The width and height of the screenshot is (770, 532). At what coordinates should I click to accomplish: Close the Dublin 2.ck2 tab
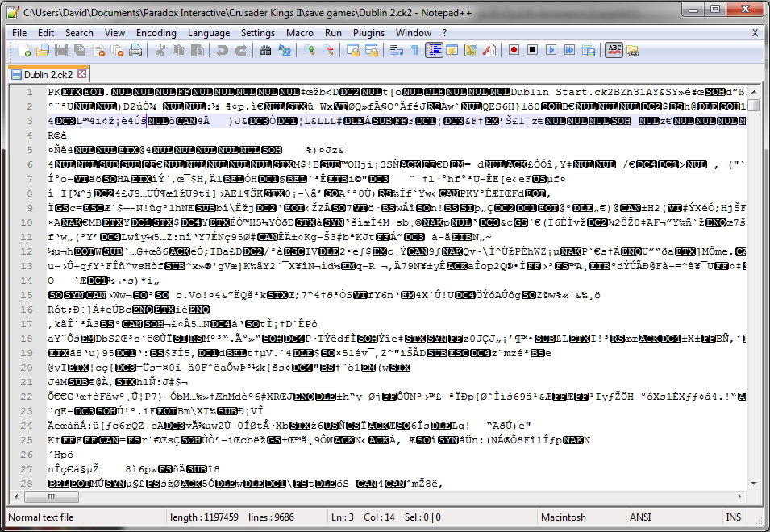point(82,74)
